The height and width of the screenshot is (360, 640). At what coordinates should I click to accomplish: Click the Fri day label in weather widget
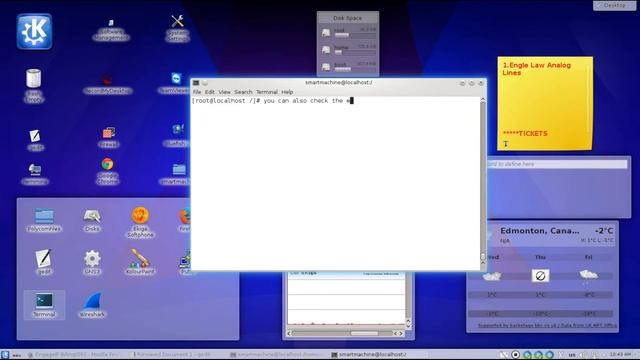pos(588,257)
